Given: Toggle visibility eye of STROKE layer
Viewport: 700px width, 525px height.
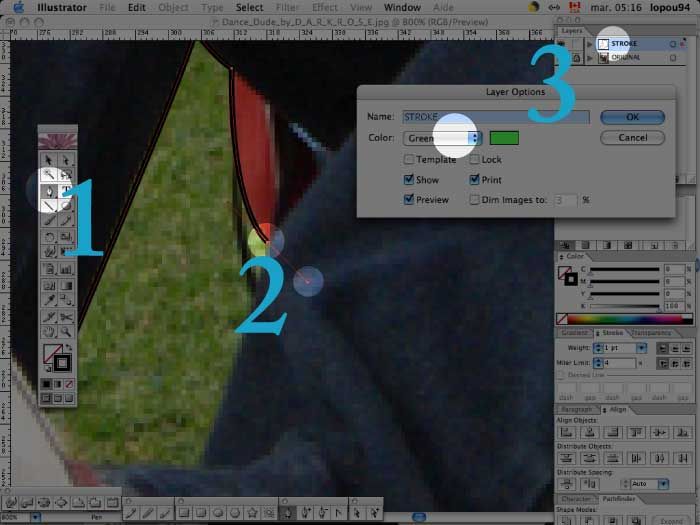Looking at the screenshot, I should pos(561,44).
